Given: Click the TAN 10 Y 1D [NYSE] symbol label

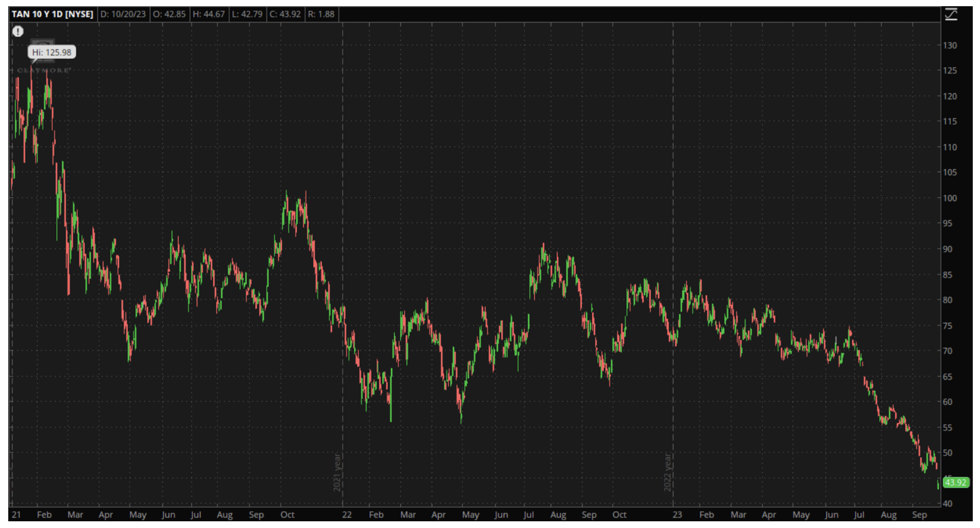Looking at the screenshot, I should (53, 14).
